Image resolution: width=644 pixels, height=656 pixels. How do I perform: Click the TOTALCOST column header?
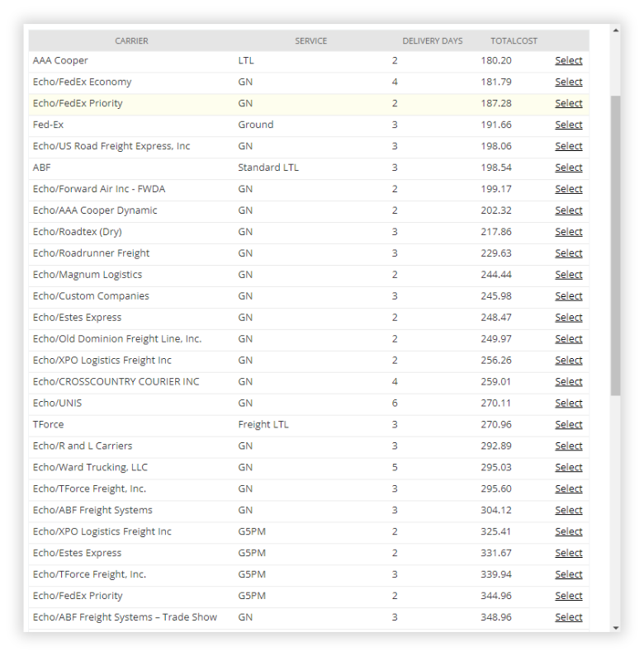[514, 41]
